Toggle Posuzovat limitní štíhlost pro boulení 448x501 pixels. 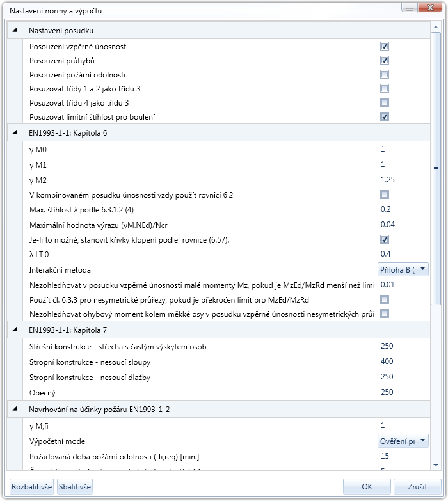point(385,116)
